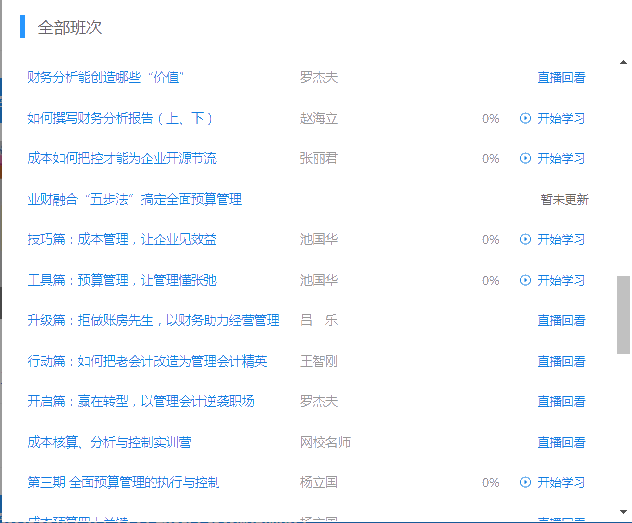Click teacher name 杨立国 in 第三期 row

[318, 482]
